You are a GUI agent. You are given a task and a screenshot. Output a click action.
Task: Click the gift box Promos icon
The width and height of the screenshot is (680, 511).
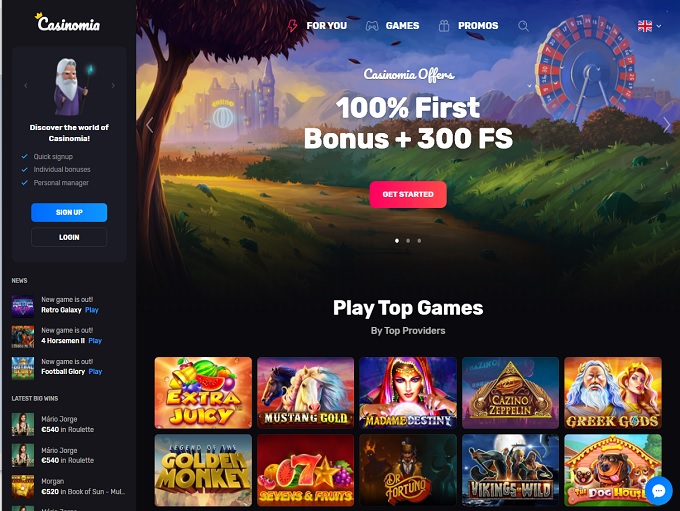[x=444, y=26]
